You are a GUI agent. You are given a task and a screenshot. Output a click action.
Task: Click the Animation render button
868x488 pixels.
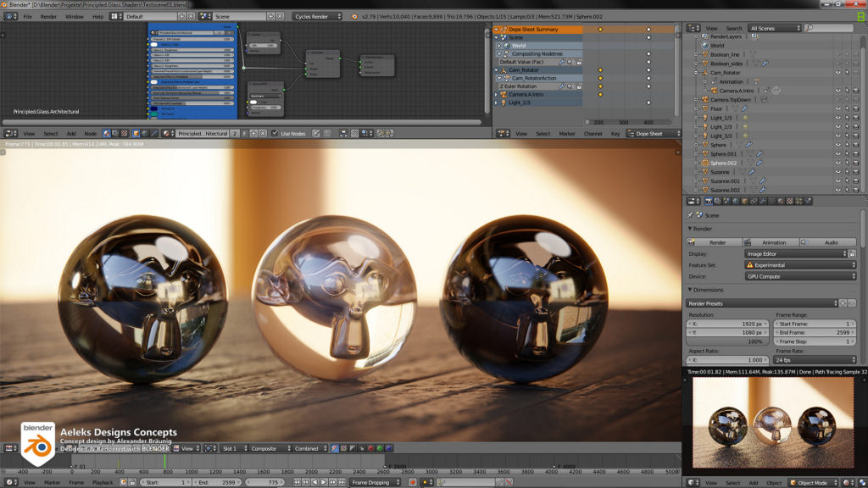click(x=771, y=242)
